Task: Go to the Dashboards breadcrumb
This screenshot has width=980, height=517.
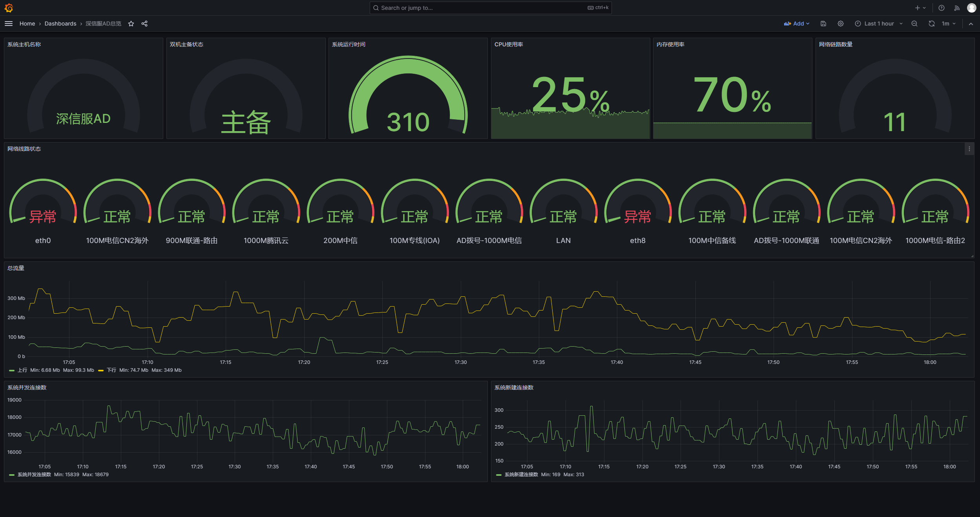Action: [60, 24]
